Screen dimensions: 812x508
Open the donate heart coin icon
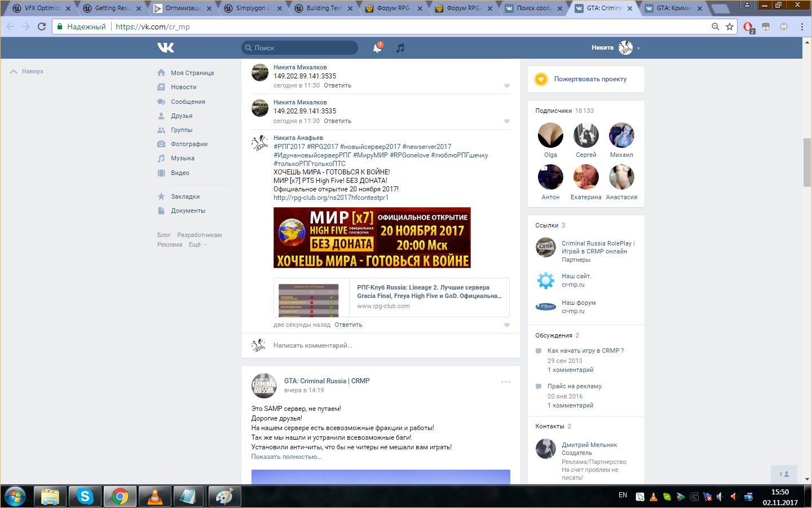[x=541, y=79]
